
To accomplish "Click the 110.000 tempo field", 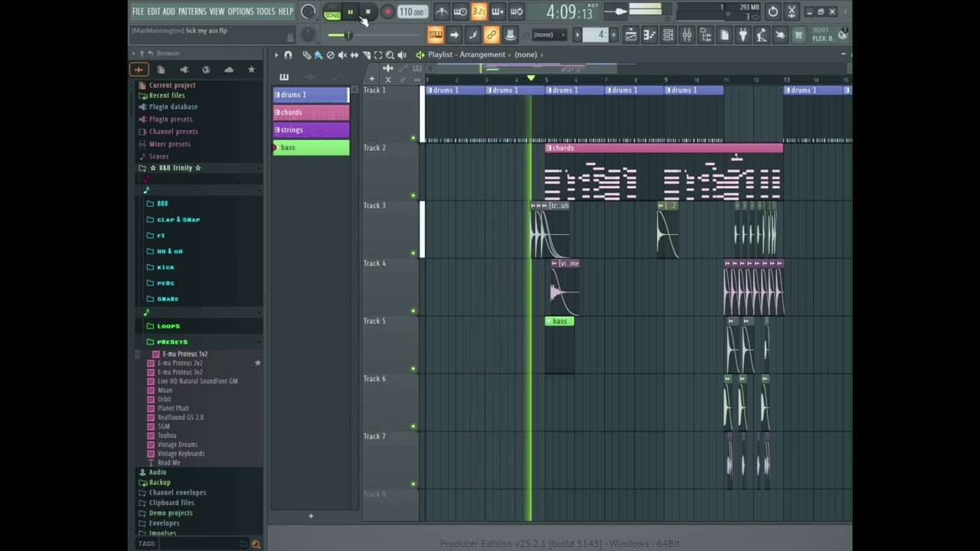I will tap(412, 11).
